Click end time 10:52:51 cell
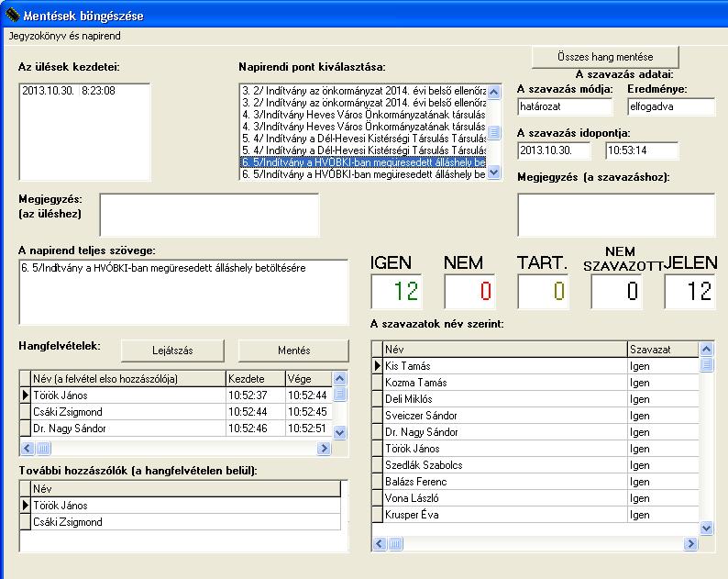Viewport: 728px width, 579px height. point(309,429)
